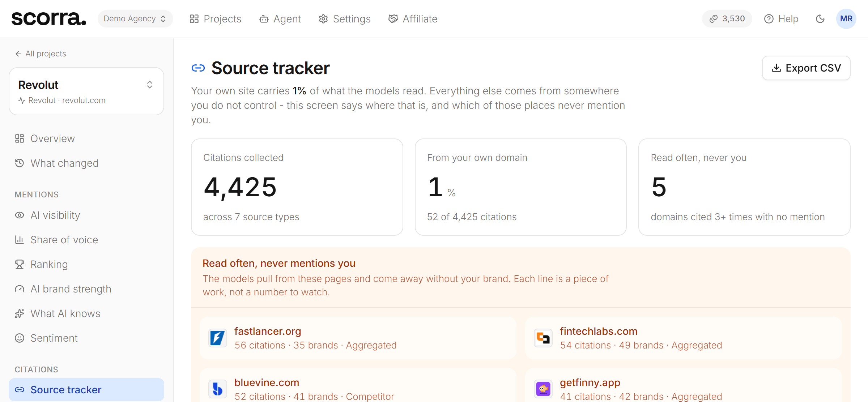Open What AI knows in the sidebar
Screen dimensions: 868x402
tap(86, 313)
